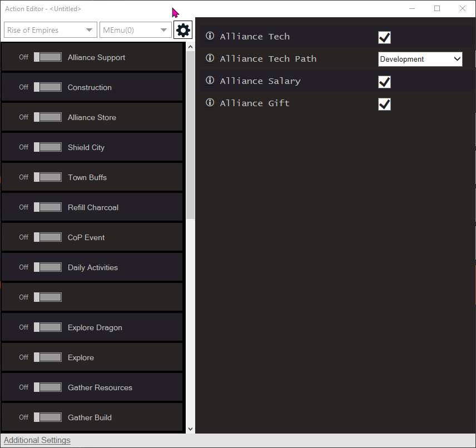Select the Daily Activities action label

(93, 267)
